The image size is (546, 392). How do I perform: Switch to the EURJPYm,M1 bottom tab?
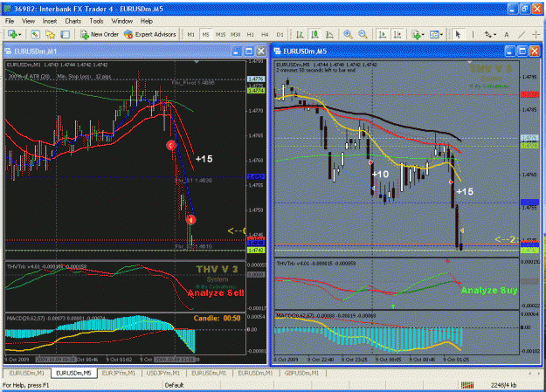119,373
